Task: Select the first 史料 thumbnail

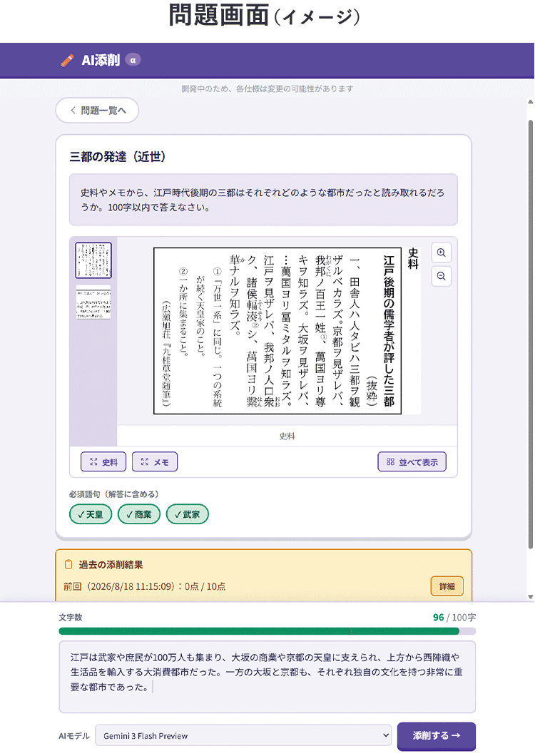Action: (93, 260)
